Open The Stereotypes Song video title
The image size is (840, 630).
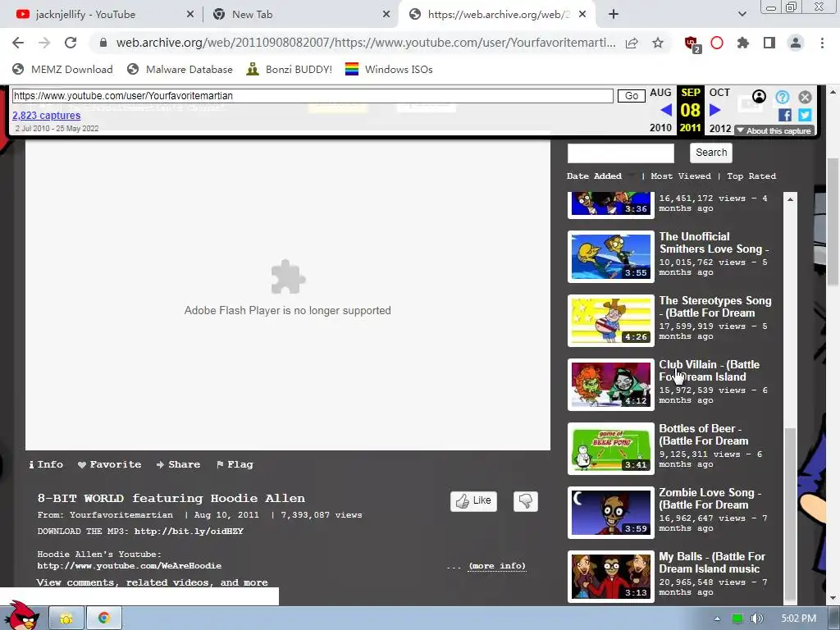point(715,307)
